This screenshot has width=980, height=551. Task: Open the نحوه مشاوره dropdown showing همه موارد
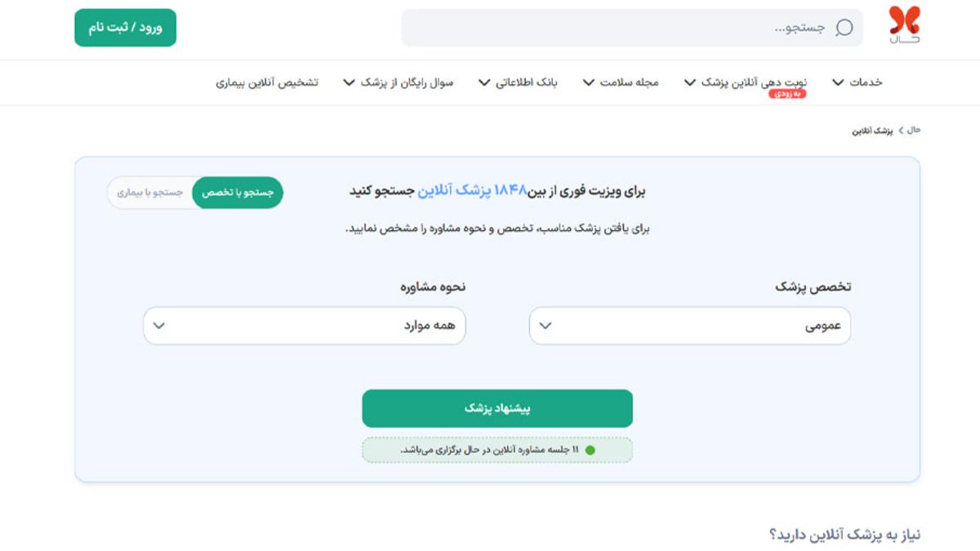pos(305,326)
